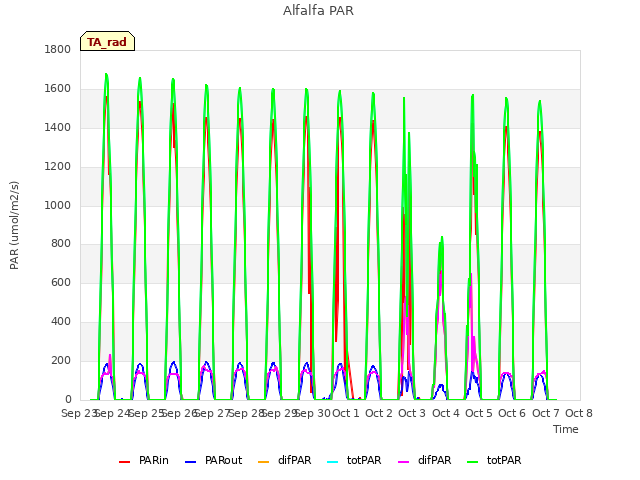This screenshot has height=480, width=640.
Task: Click the low Oct 4 green peak
Action: (442, 238)
